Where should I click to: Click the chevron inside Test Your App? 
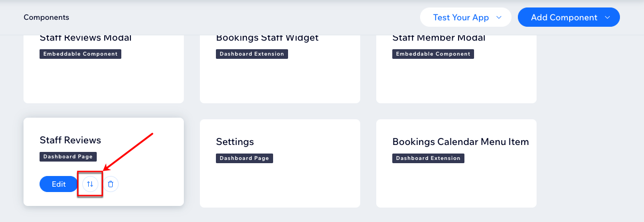coord(499,17)
